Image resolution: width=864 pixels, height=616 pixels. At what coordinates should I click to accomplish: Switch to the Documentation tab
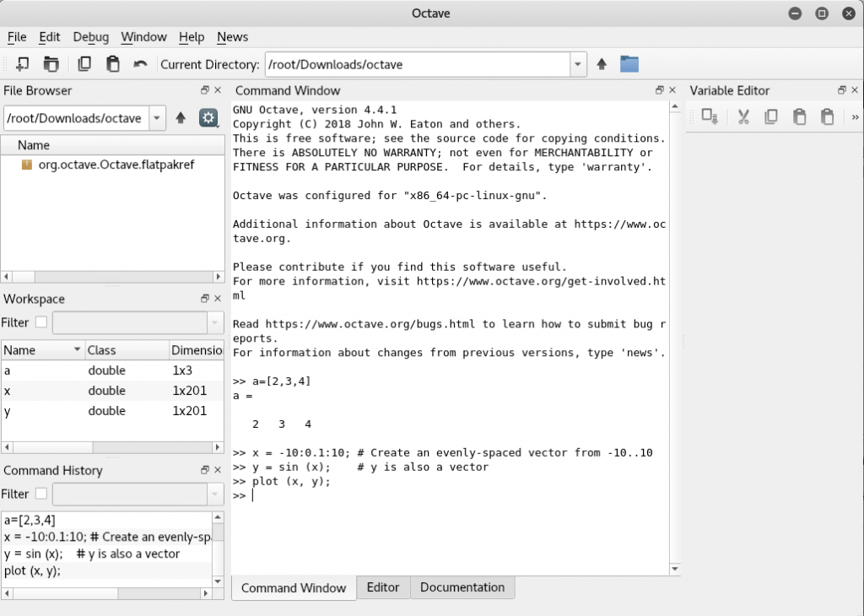click(462, 587)
